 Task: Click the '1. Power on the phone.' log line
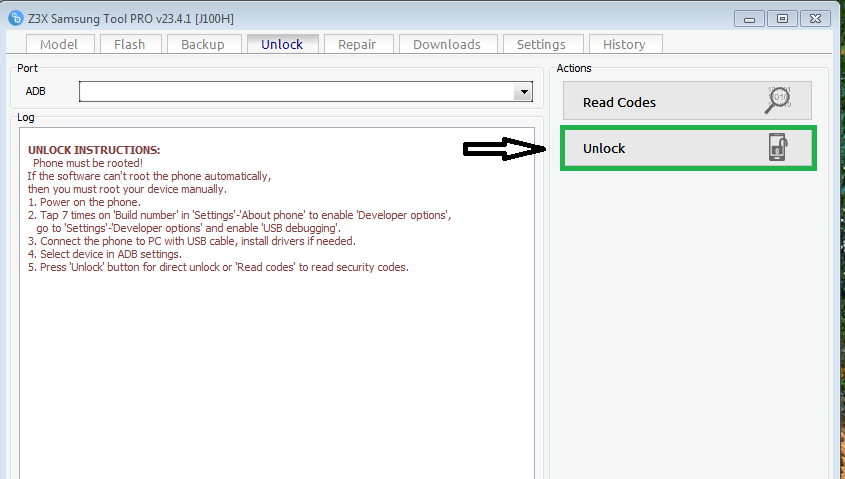pos(84,203)
